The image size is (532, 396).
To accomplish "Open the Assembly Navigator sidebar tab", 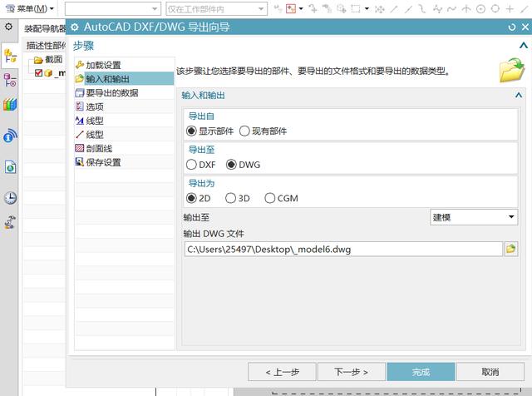I will (x=10, y=56).
